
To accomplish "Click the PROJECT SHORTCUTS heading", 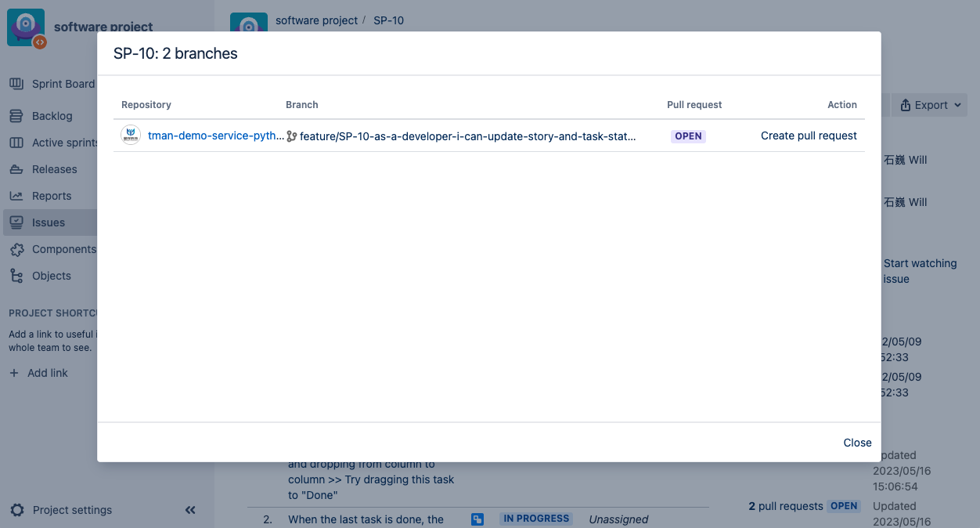I will [x=52, y=313].
